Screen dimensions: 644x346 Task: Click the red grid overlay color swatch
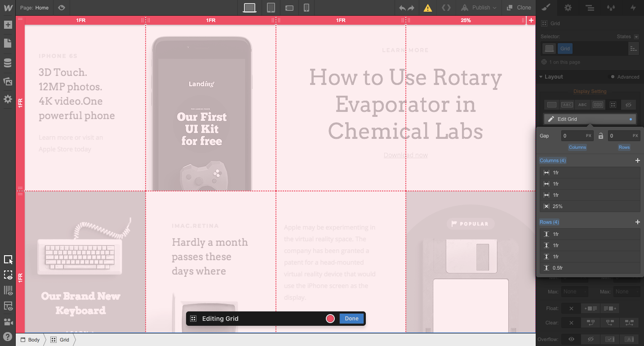330,319
